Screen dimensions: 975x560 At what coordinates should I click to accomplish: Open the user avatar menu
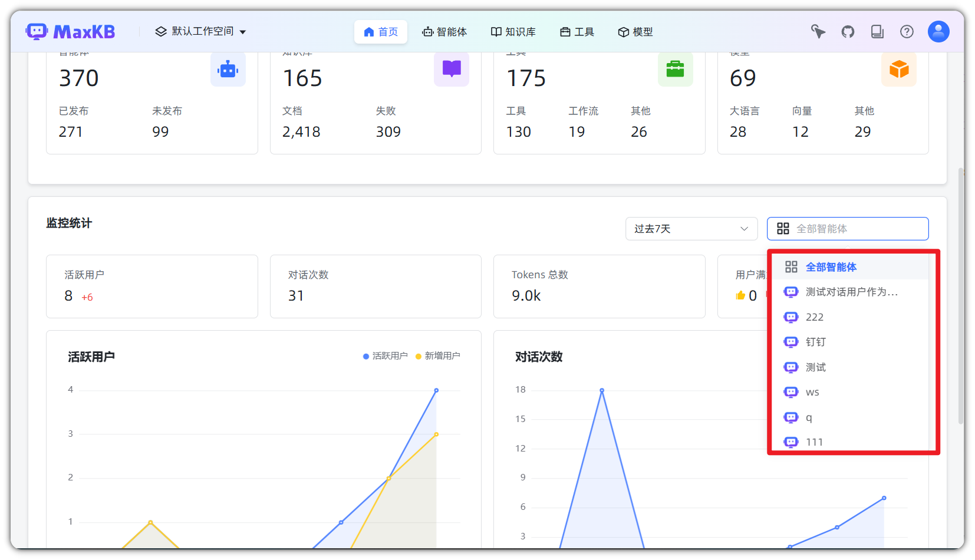click(x=938, y=31)
